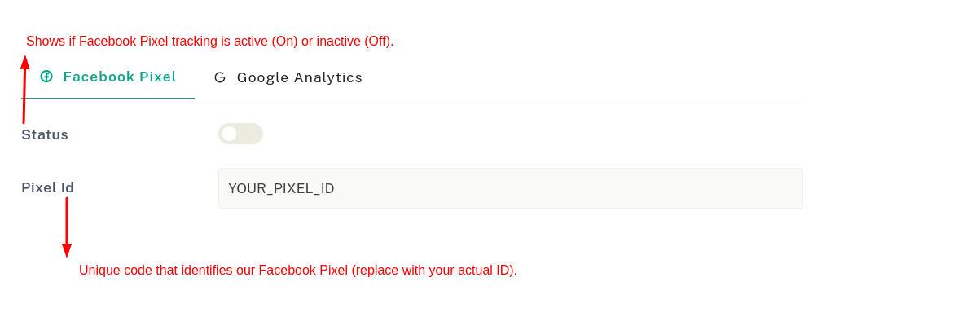Select the Facebook Pixel tab label

120,77
